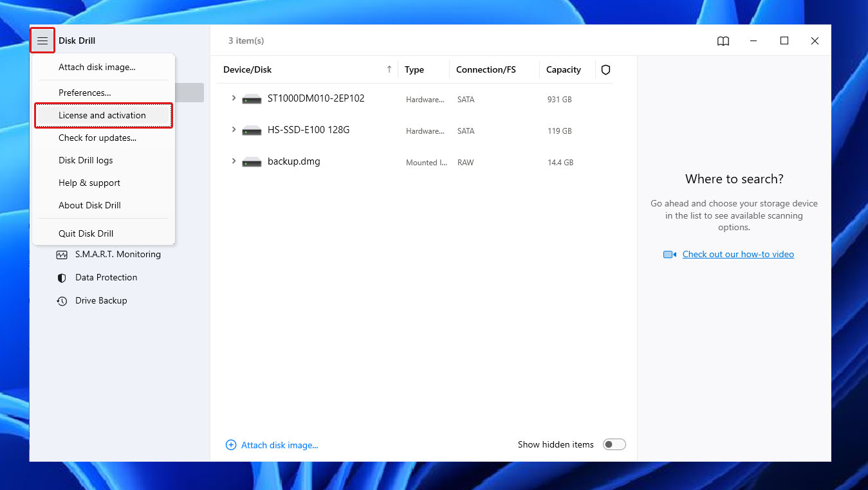
Task: Expand the HS-SSD-E100 128G row
Action: point(234,130)
